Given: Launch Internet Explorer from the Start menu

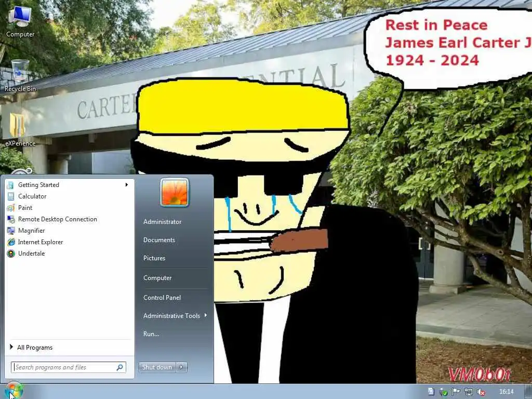Looking at the screenshot, I should (x=69, y=242).
